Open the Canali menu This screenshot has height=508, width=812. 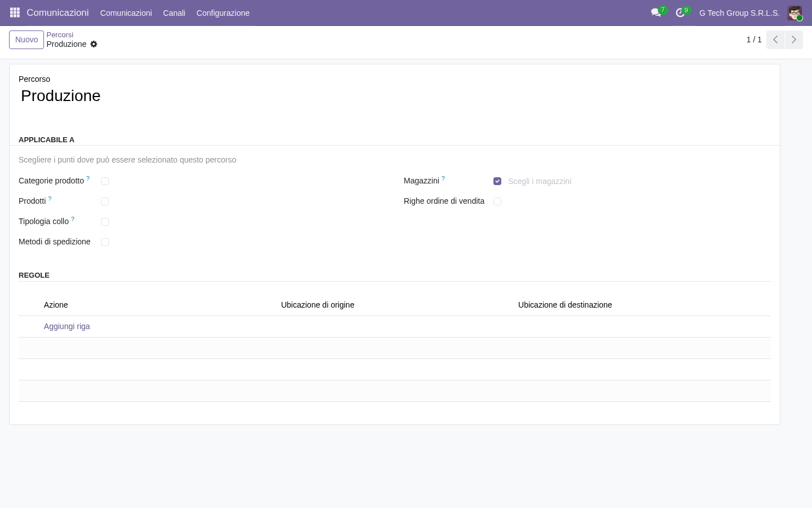tap(174, 13)
